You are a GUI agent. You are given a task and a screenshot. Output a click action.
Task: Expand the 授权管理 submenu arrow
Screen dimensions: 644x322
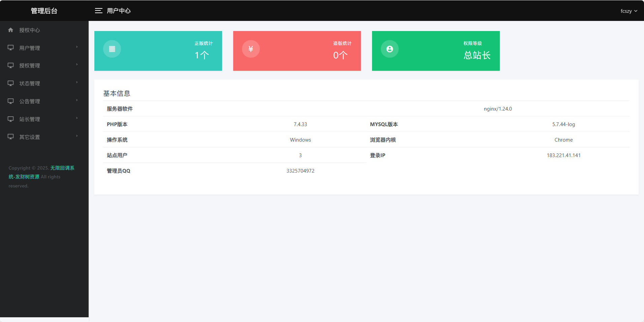(x=77, y=64)
